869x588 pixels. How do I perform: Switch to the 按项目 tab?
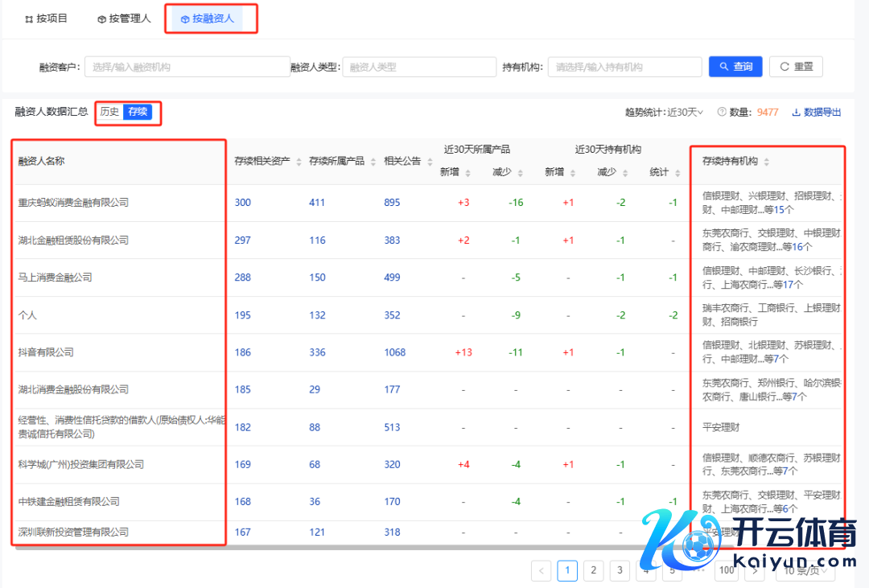47,19
